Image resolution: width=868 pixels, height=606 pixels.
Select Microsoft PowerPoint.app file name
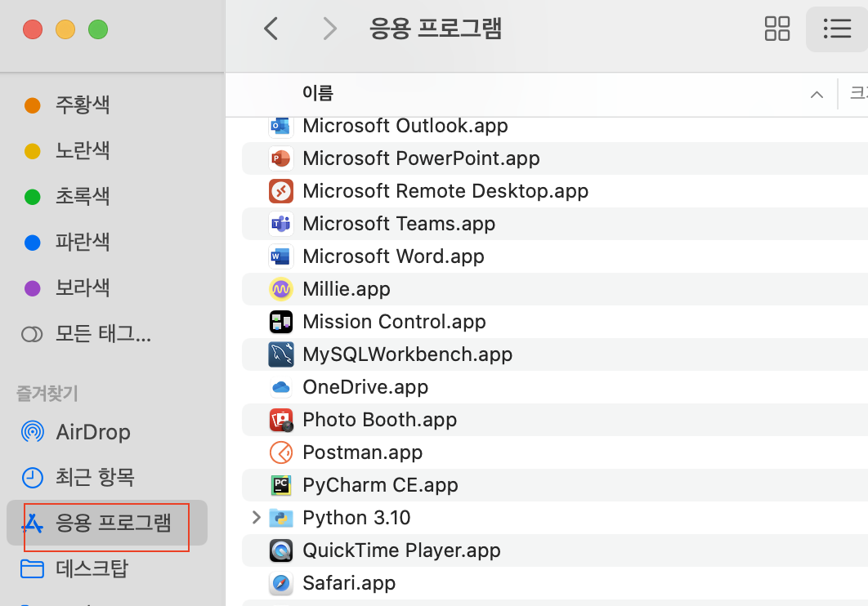(x=421, y=158)
